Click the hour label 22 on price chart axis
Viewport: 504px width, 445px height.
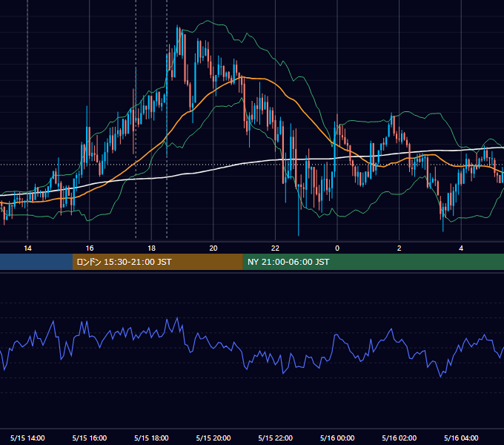276,248
